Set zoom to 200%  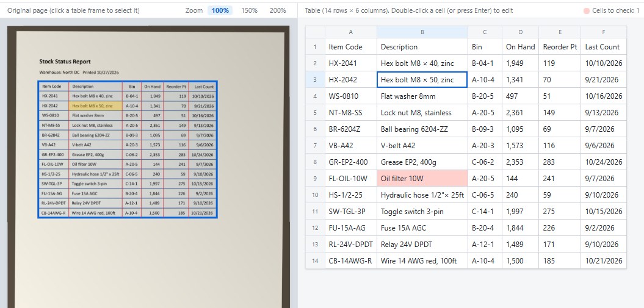[278, 10]
